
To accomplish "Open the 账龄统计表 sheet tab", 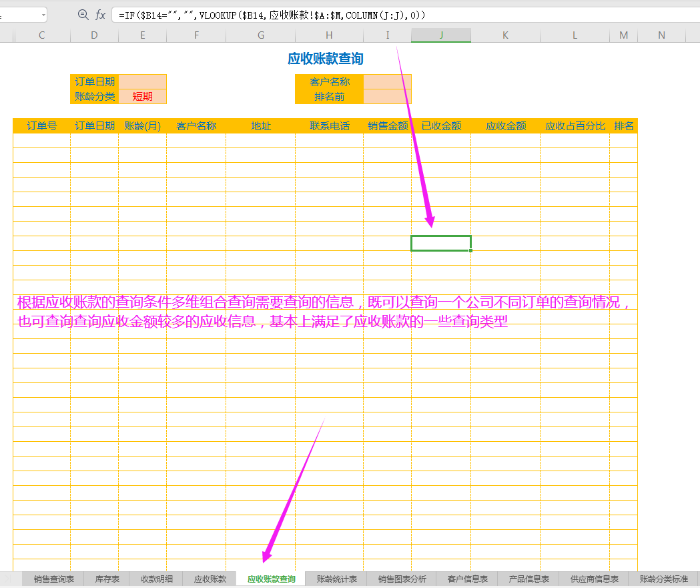I will tap(336, 579).
